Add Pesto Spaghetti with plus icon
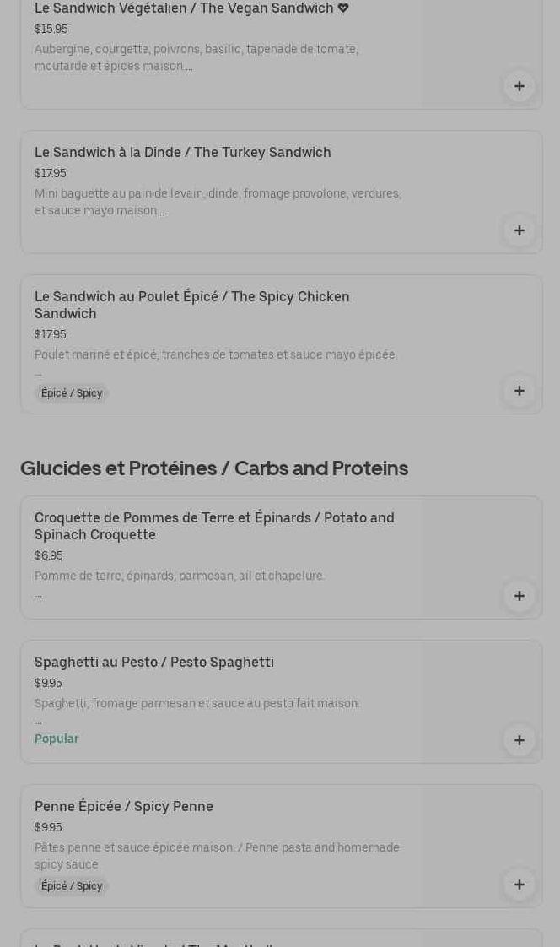This screenshot has height=947, width=560. click(519, 740)
